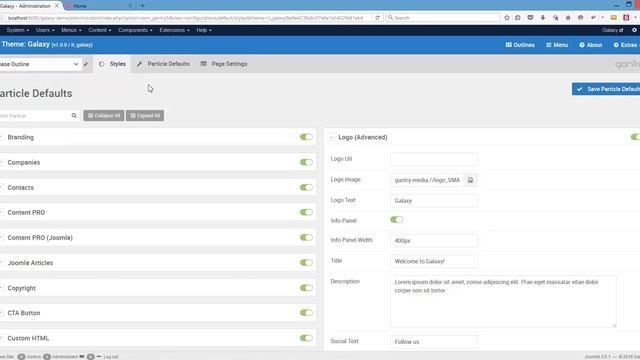The image size is (640, 360).
Task: Open the Base Outline dropdown
Action: 40,64
